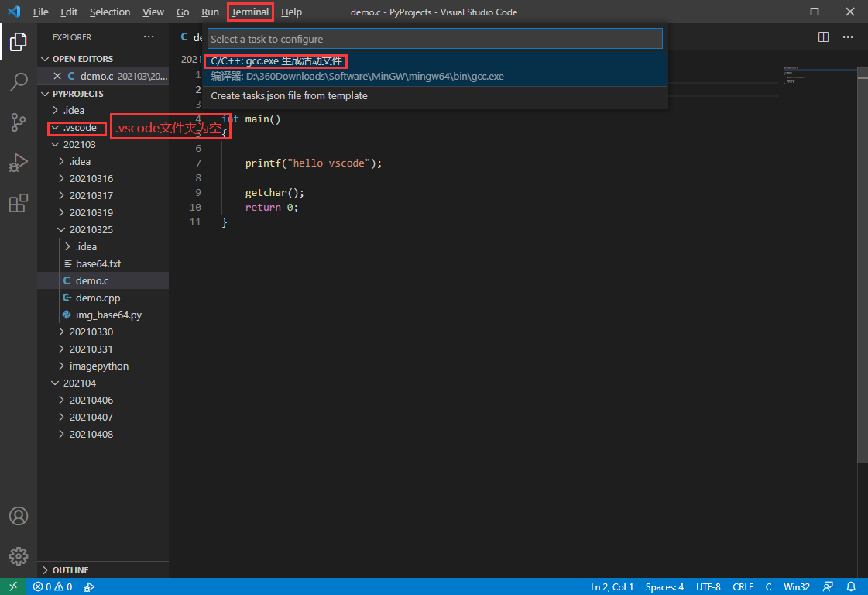
Task: Click Ln 2, Col 1 in status bar
Action: 612,586
